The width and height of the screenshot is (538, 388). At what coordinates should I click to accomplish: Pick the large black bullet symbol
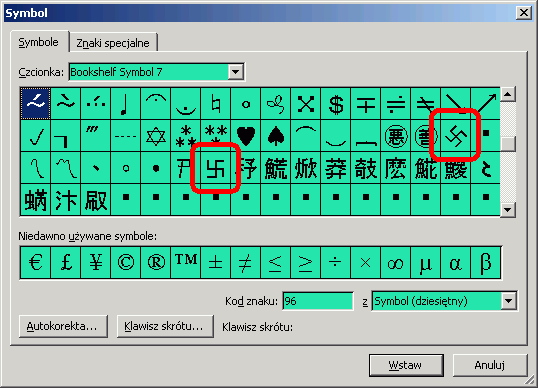(x=156, y=168)
